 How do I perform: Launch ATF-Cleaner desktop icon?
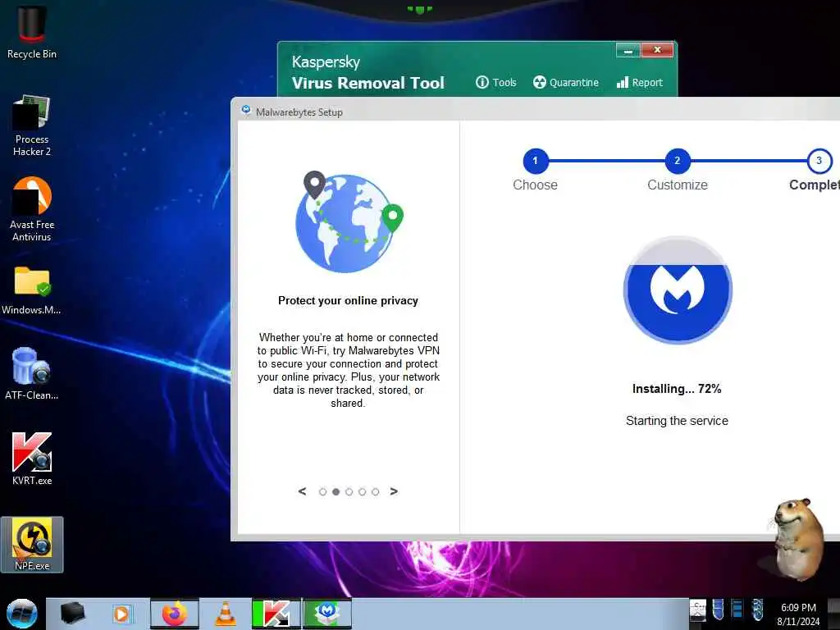[x=32, y=373]
